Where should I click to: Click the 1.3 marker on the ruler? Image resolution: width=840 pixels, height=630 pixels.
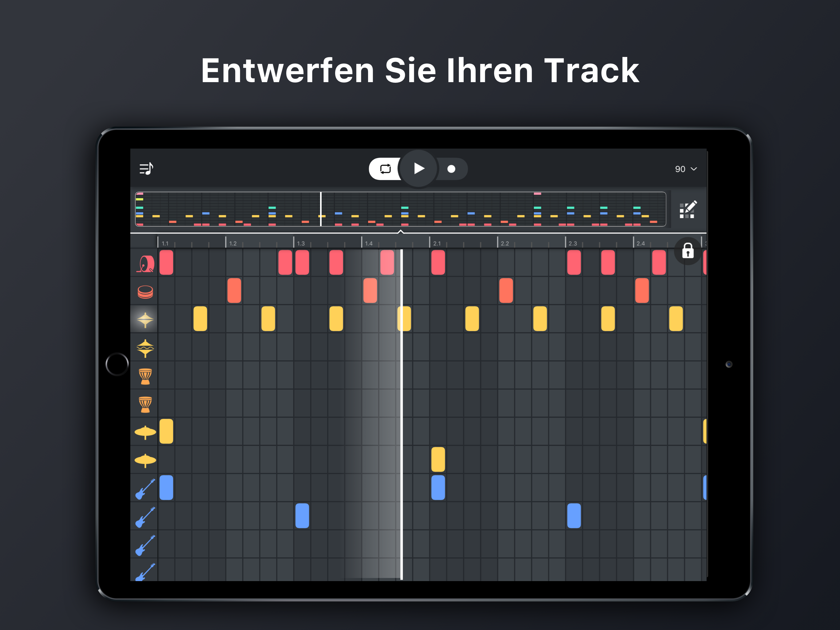pos(300,243)
